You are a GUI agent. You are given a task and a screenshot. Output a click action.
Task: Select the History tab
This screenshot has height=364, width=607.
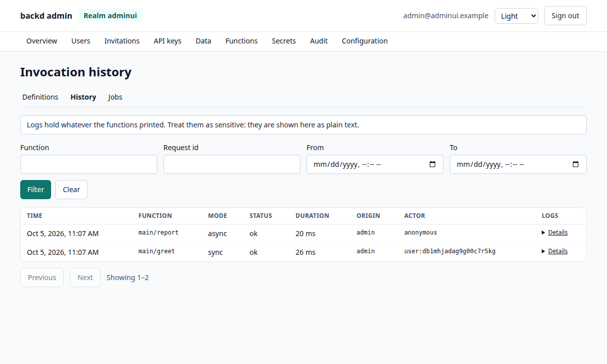(x=83, y=97)
